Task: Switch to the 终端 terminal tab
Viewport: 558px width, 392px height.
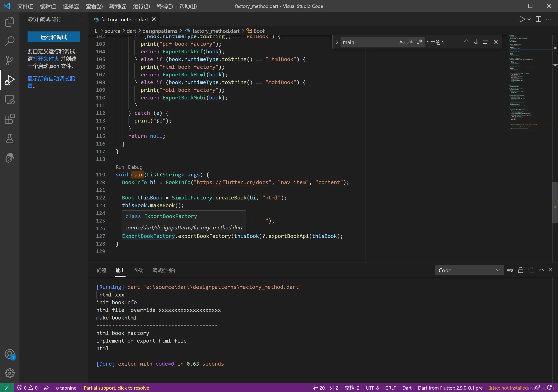Action: coord(138,270)
